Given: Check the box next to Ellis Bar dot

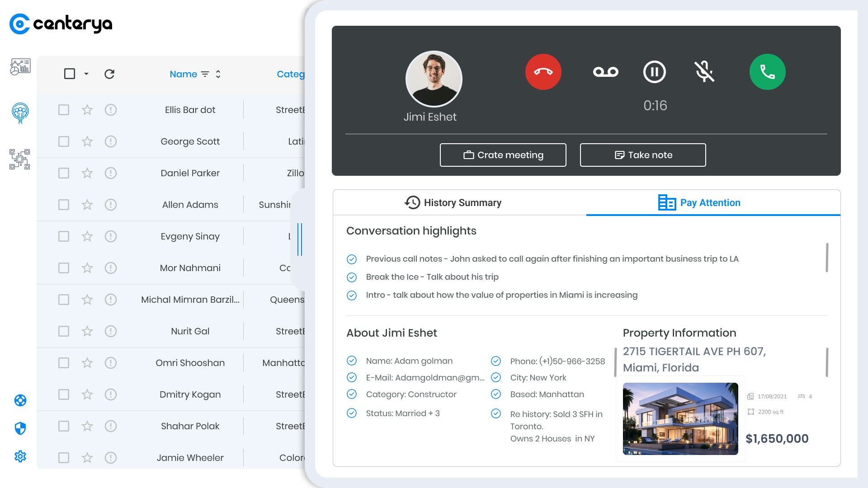Looking at the screenshot, I should coord(64,110).
